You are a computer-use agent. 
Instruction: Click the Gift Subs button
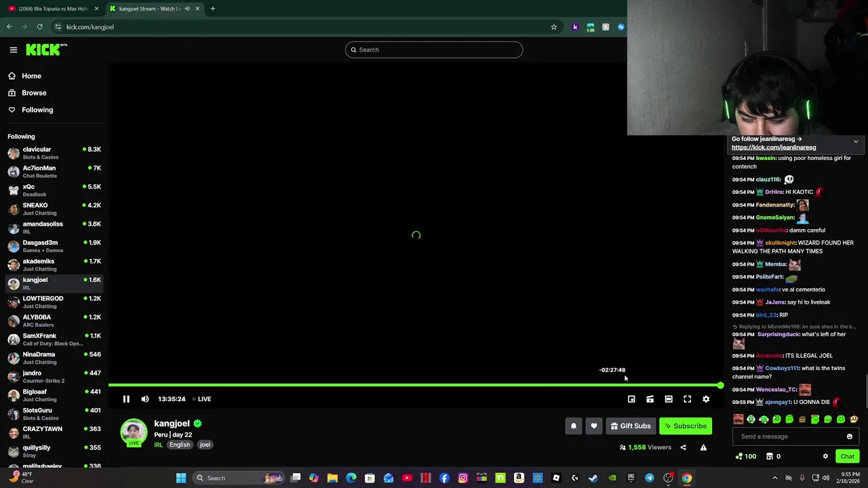click(631, 426)
